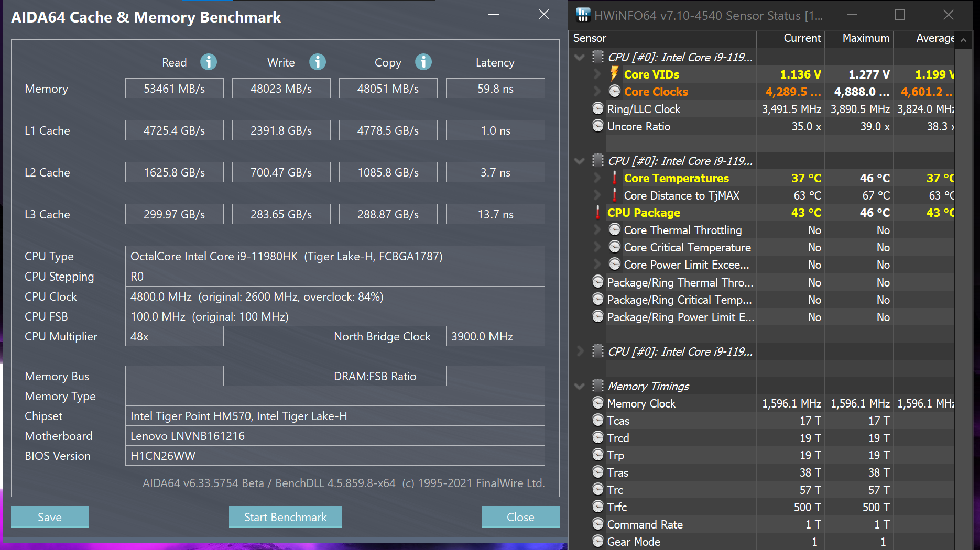Click the Command Rate sensor icon
The height and width of the screenshot is (550, 980).
click(x=598, y=524)
